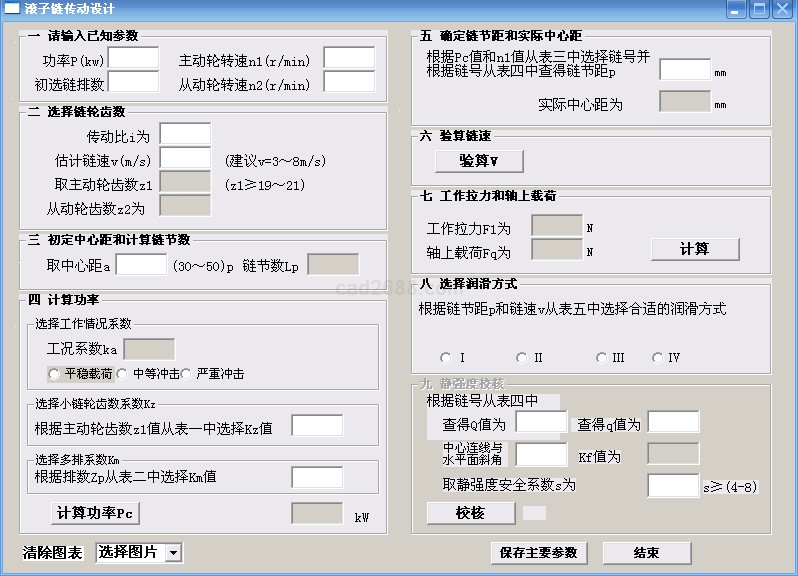The height and width of the screenshot is (576, 798).
Task: Click the app icon in the title bar
Action: (11, 10)
